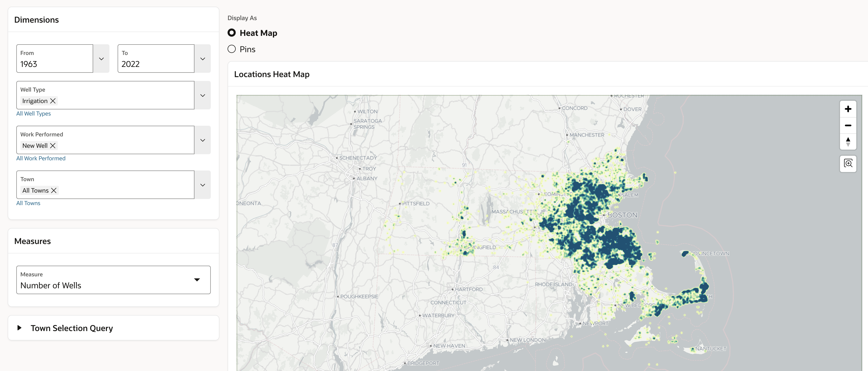Click the All Work Performed link

pyautogui.click(x=41, y=158)
